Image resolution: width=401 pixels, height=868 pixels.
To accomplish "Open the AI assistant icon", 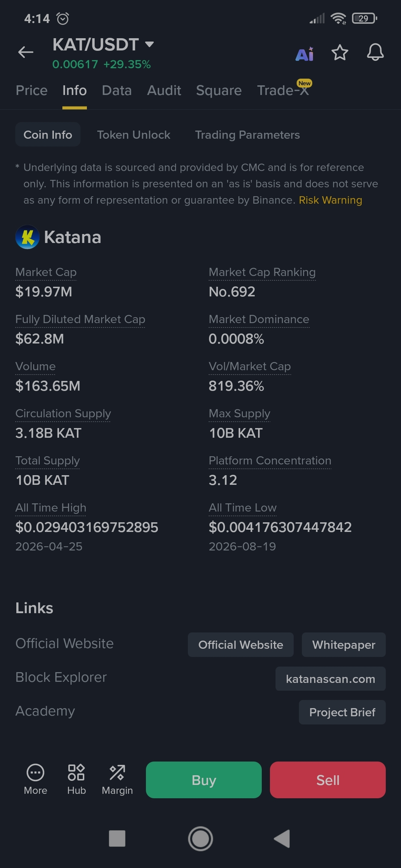I will coord(304,54).
